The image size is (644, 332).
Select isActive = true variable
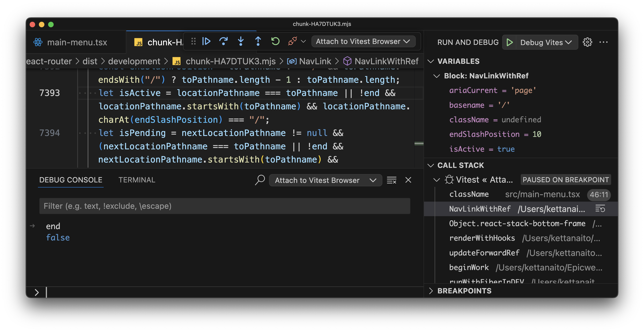point(521,149)
